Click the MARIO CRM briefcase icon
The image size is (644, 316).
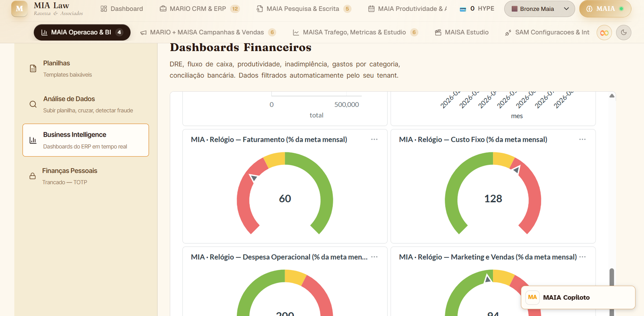pyautogui.click(x=163, y=9)
